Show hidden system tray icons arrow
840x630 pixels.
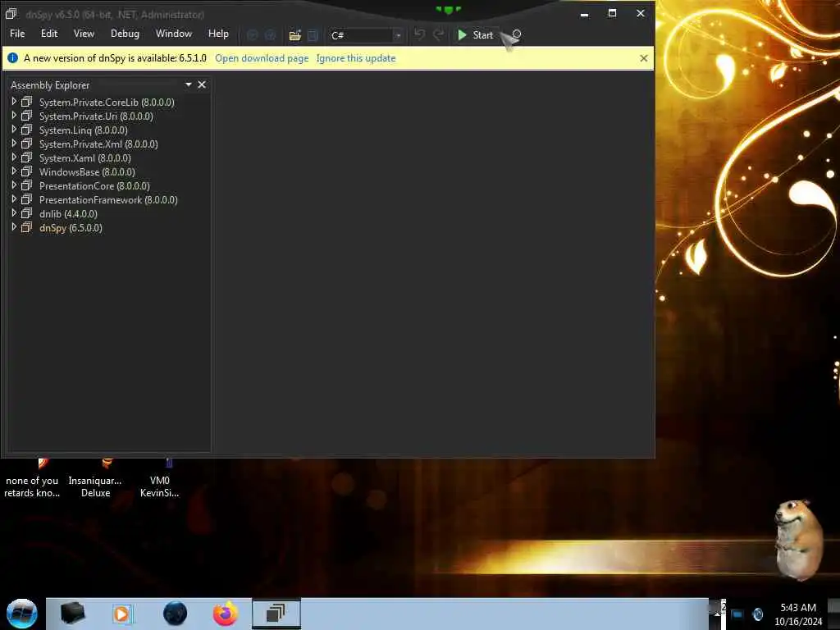coord(717,614)
